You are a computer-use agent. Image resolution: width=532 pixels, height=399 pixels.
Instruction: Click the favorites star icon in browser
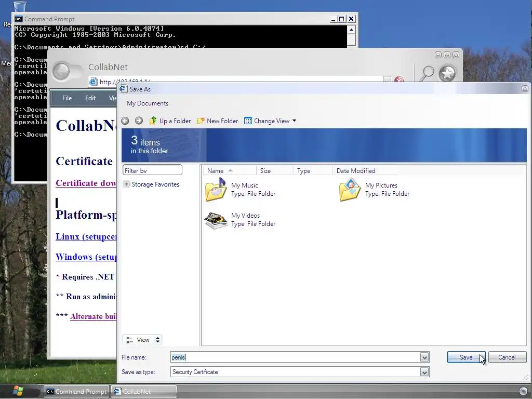click(x=447, y=73)
